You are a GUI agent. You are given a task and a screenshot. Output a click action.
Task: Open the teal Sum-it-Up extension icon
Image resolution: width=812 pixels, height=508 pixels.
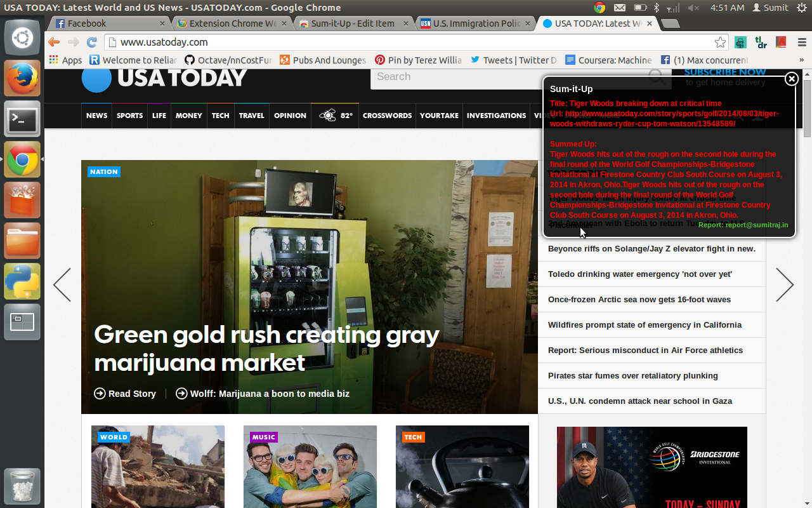pyautogui.click(x=740, y=42)
